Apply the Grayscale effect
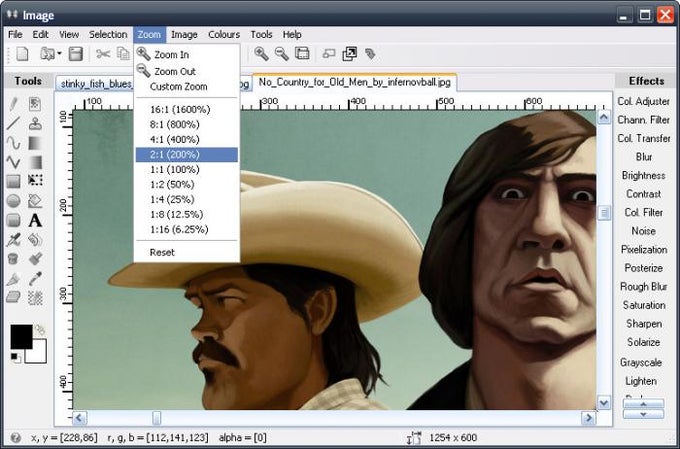680x449 pixels. pyautogui.click(x=641, y=362)
